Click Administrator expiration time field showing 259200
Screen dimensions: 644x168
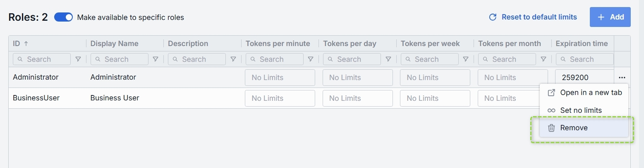tap(584, 78)
